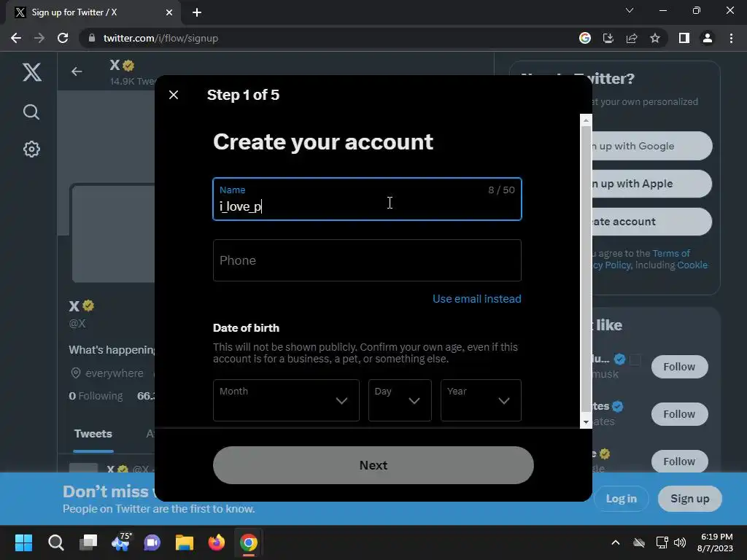Open the Year dropdown

481,400
